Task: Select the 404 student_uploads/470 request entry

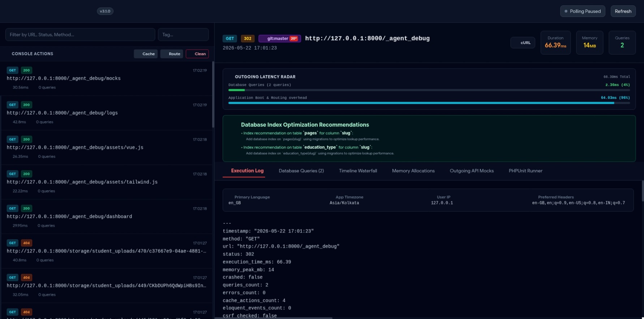Action: point(106,251)
